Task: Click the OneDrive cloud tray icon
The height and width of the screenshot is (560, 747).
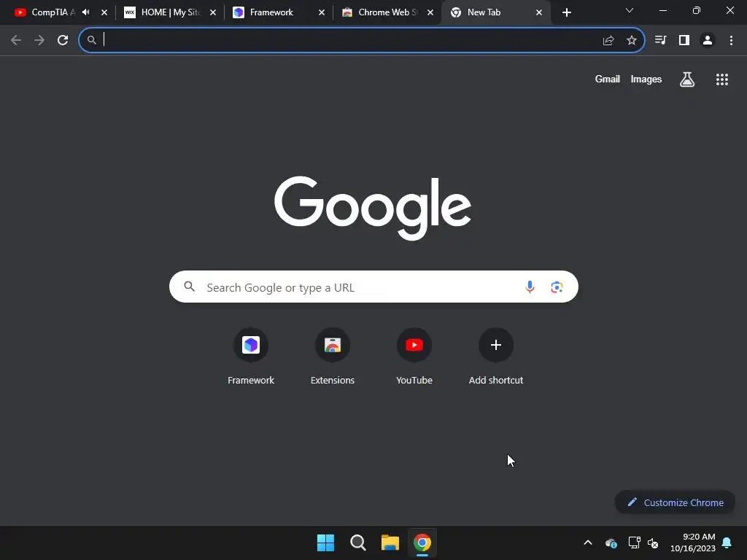Action: [611, 542]
